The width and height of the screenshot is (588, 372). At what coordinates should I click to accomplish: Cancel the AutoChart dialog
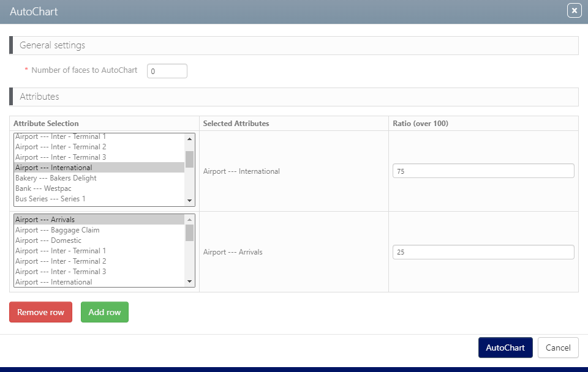[x=557, y=348]
